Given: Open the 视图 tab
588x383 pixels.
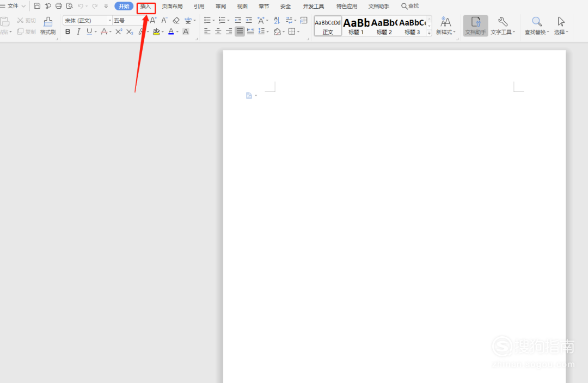Looking at the screenshot, I should [x=242, y=7].
